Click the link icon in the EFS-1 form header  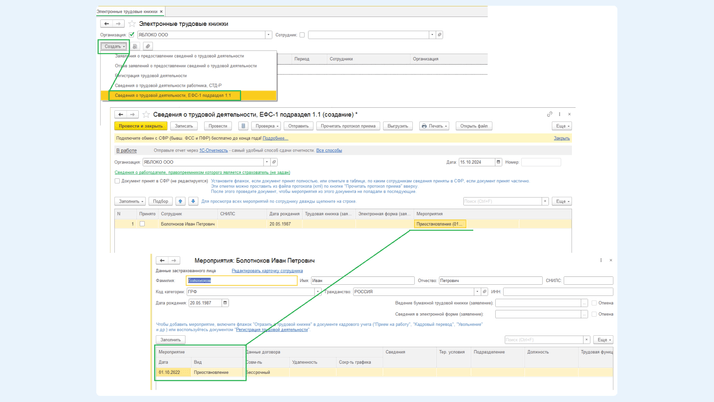549,114
